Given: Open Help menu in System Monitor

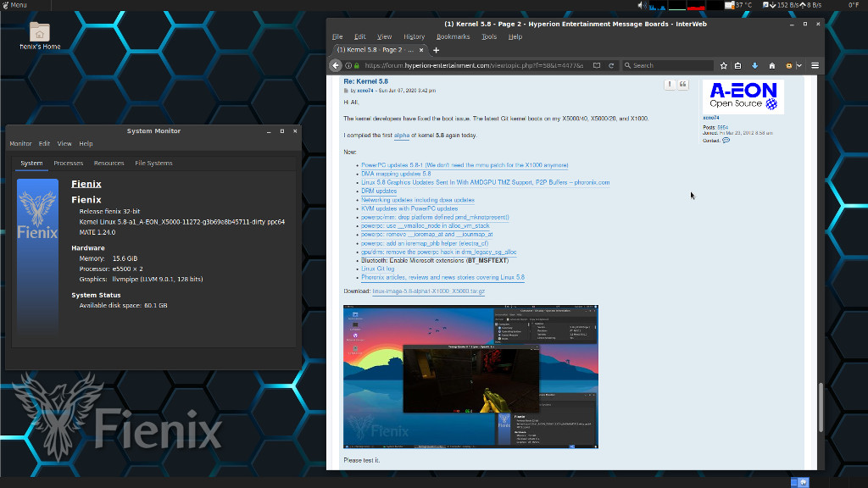Looking at the screenshot, I should (x=86, y=143).
